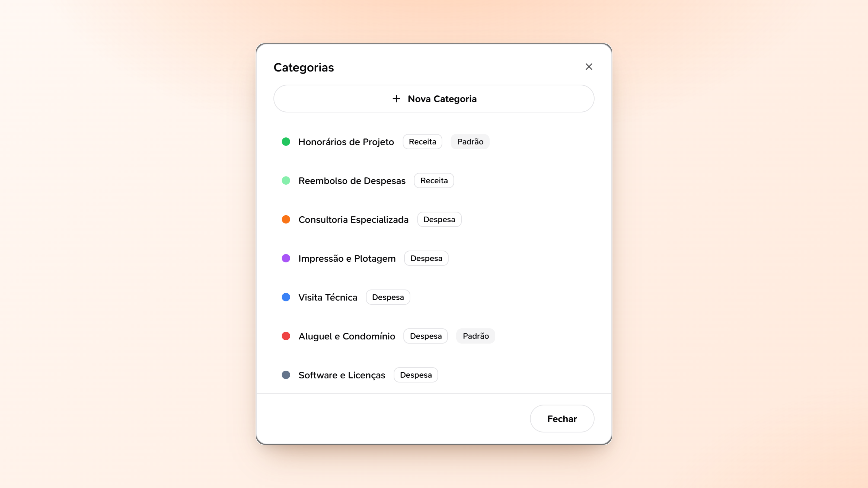Click the blue dot of Visita Técnica

pyautogui.click(x=286, y=297)
